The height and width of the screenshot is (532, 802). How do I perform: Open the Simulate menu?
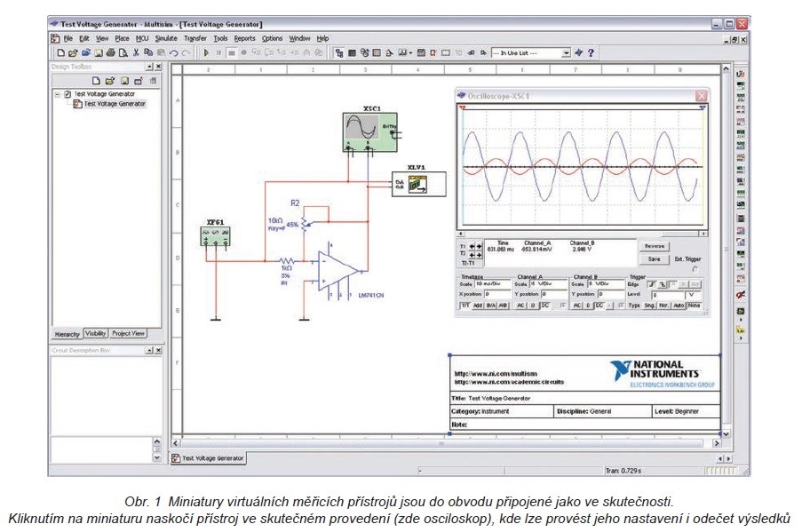166,39
